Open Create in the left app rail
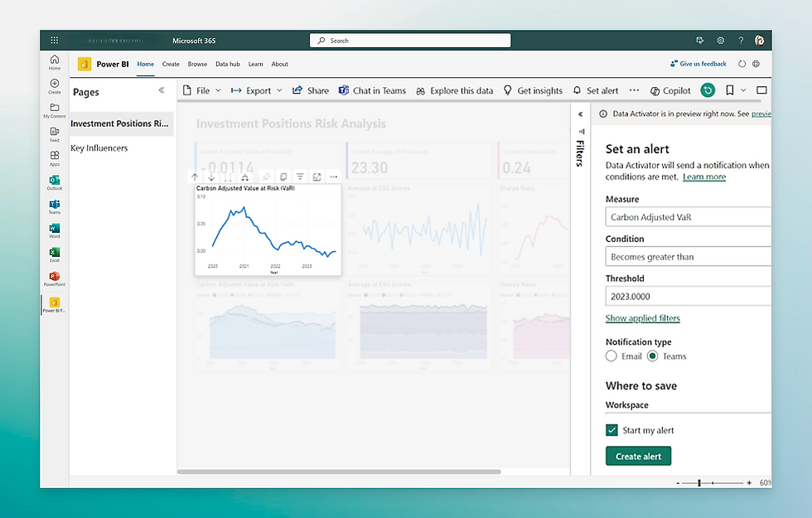 [55, 86]
